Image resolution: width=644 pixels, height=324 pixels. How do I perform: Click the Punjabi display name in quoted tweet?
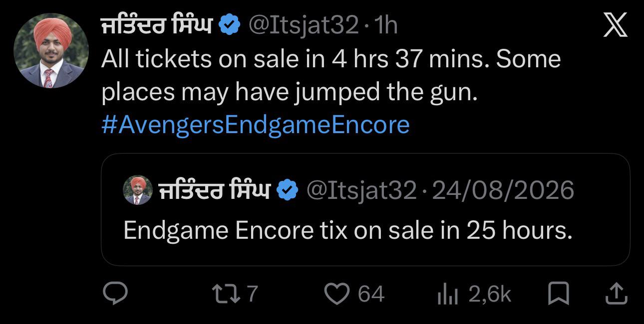pyautogui.click(x=215, y=190)
